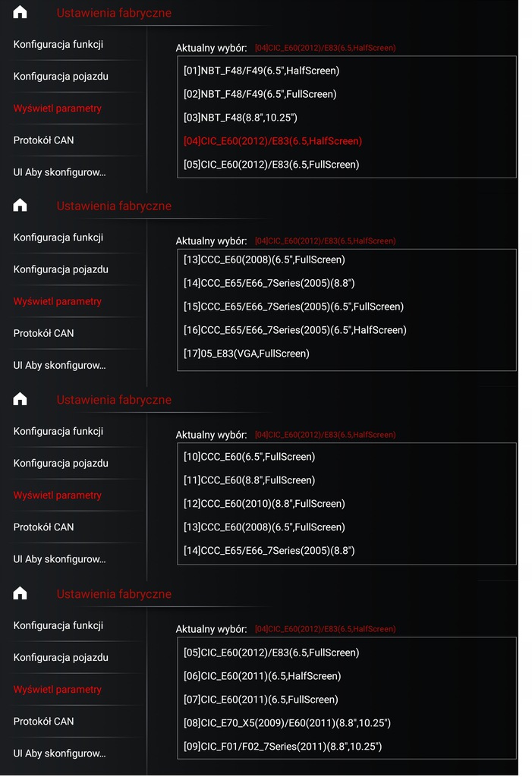The width and height of the screenshot is (532, 777).
Task: Open Konfiguracja pojazdu beside the CIC_F01/F02 list
Action: pos(61,657)
